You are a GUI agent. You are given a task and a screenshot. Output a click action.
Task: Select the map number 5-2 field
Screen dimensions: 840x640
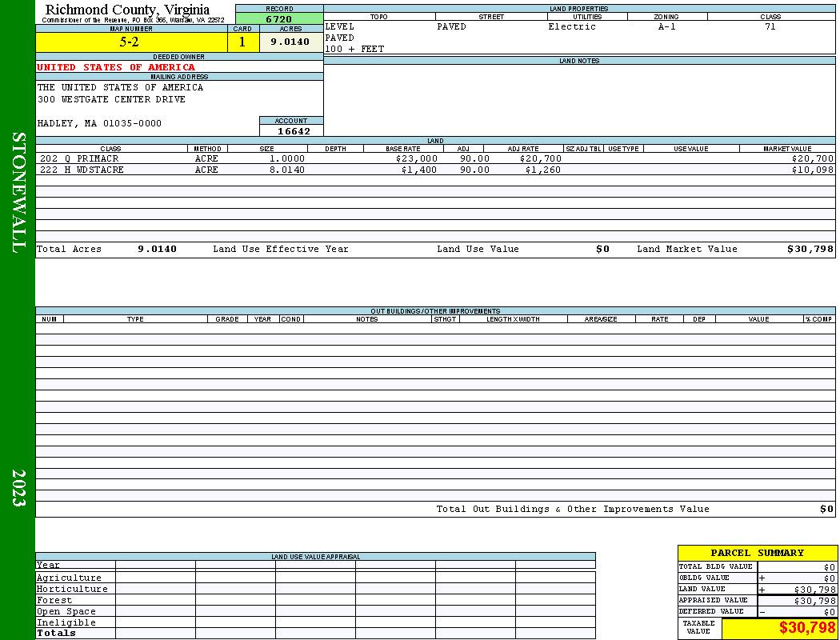[x=131, y=42]
